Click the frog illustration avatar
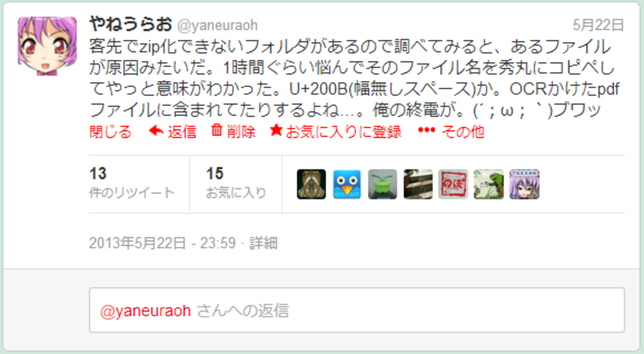 coord(488,184)
